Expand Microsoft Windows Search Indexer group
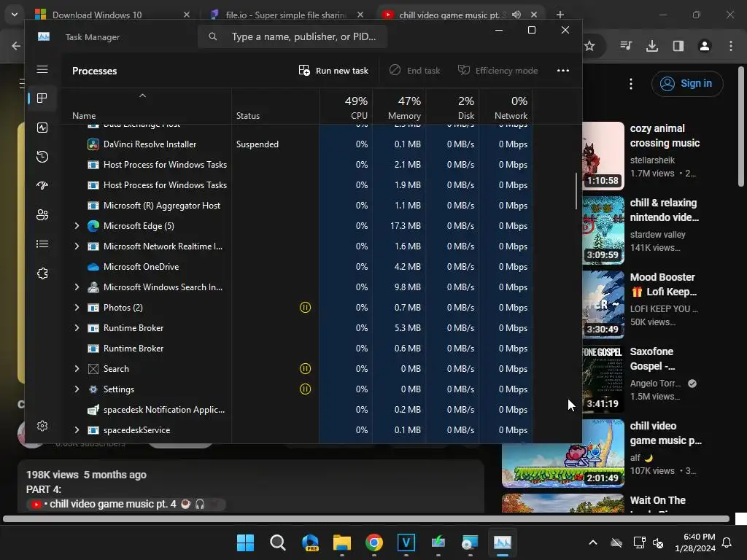The height and width of the screenshot is (560, 747). click(77, 287)
